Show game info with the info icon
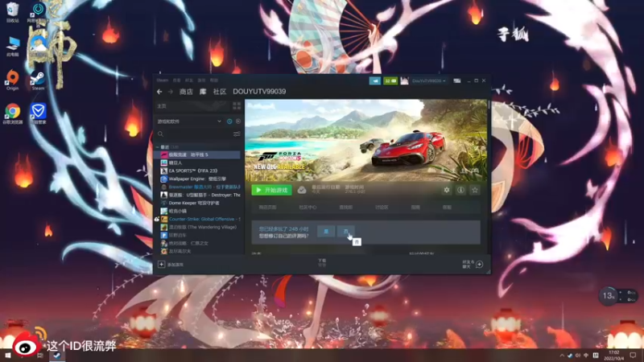This screenshot has height=362, width=644. click(460, 190)
